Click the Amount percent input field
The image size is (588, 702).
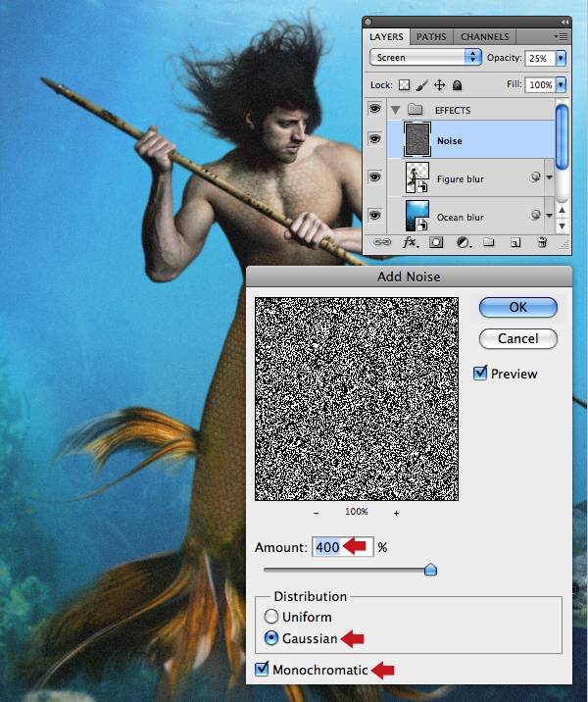click(343, 547)
